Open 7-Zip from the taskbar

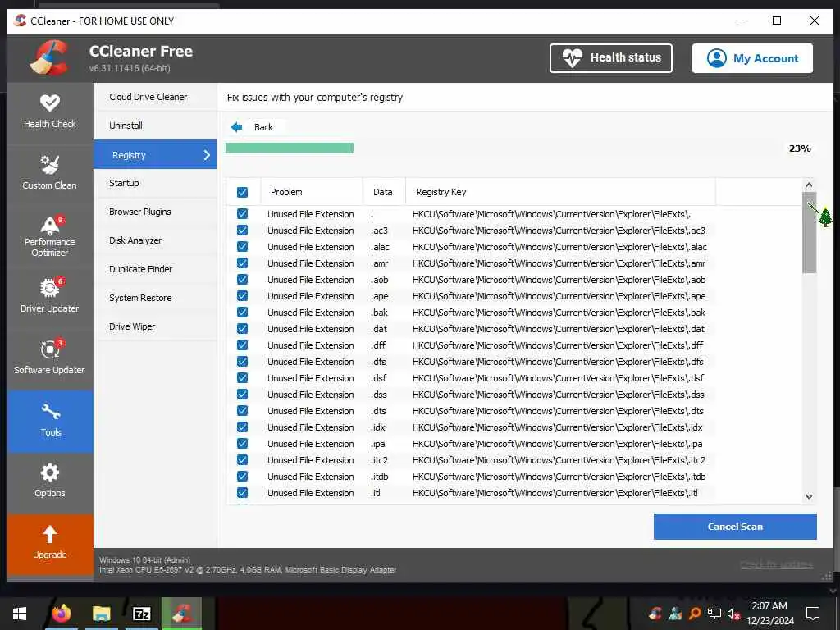pyautogui.click(x=141, y=614)
